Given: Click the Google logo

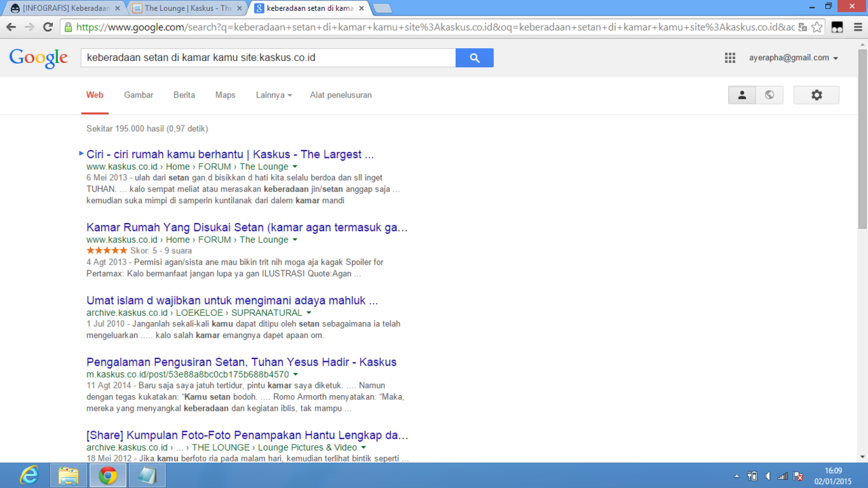Looking at the screenshot, I should pyautogui.click(x=39, y=58).
